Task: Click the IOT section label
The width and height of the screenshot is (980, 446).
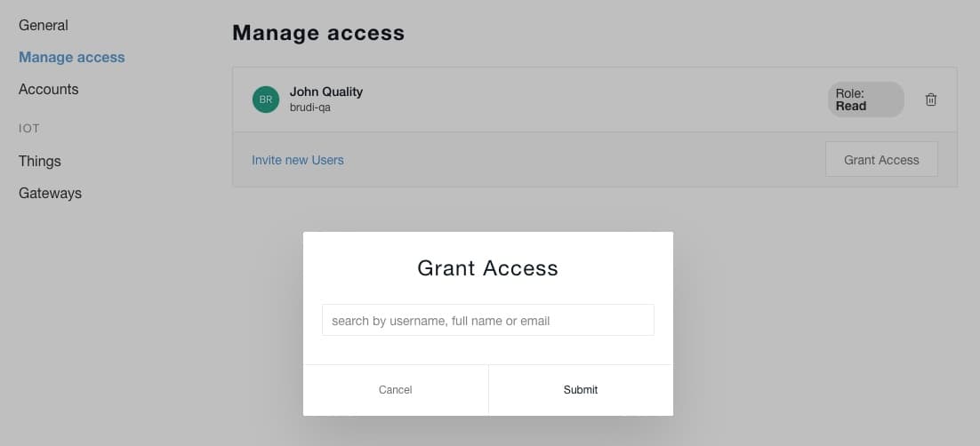Action: click(29, 129)
